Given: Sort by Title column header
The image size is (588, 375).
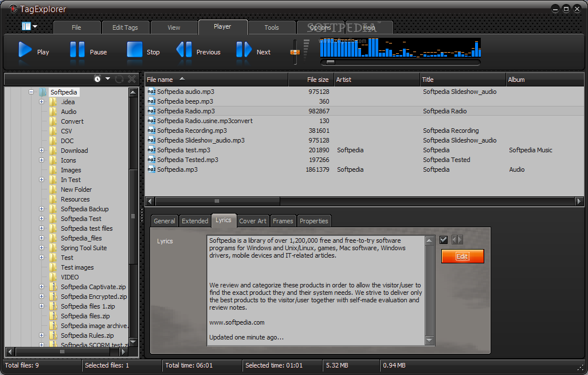Looking at the screenshot, I should (462, 80).
